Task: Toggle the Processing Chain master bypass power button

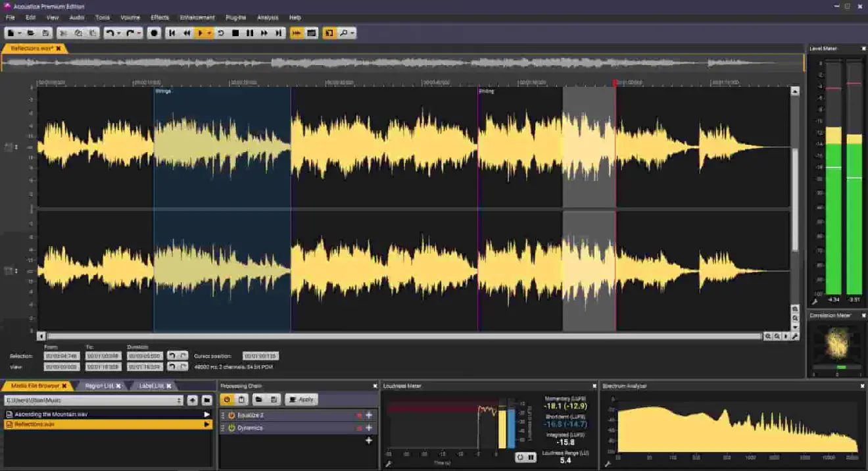Action: [x=226, y=399]
